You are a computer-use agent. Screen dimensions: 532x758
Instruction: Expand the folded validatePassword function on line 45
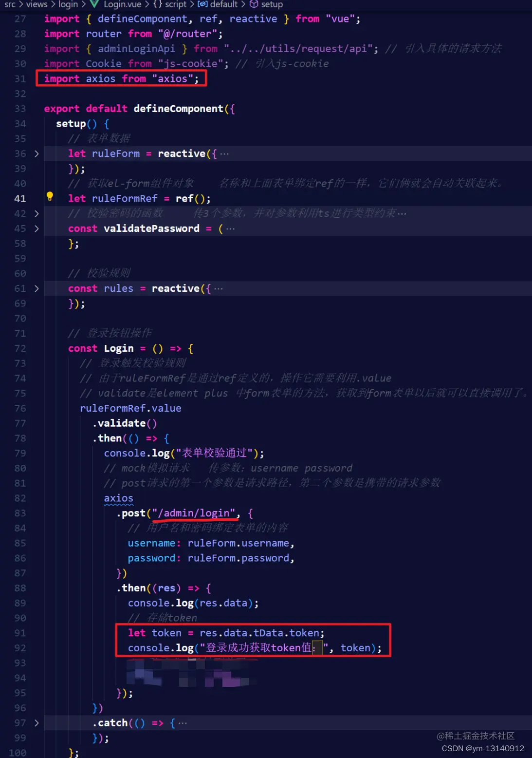(37, 228)
